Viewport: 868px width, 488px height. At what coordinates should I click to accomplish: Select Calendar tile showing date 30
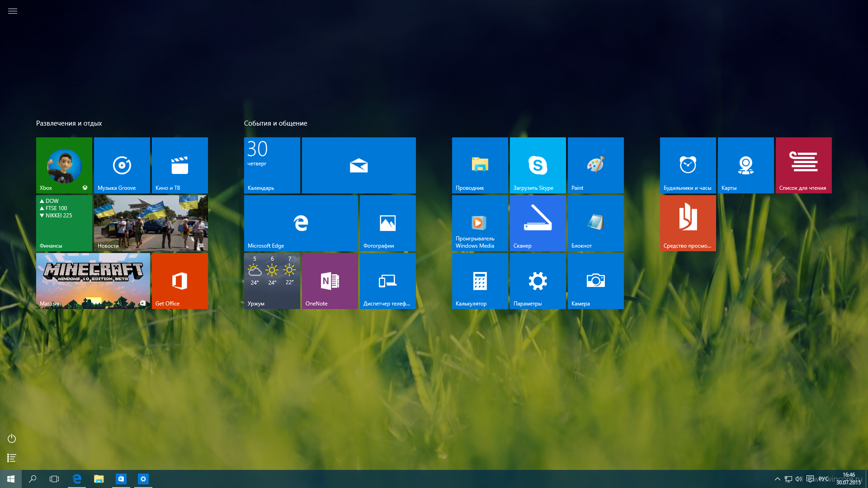(272, 165)
